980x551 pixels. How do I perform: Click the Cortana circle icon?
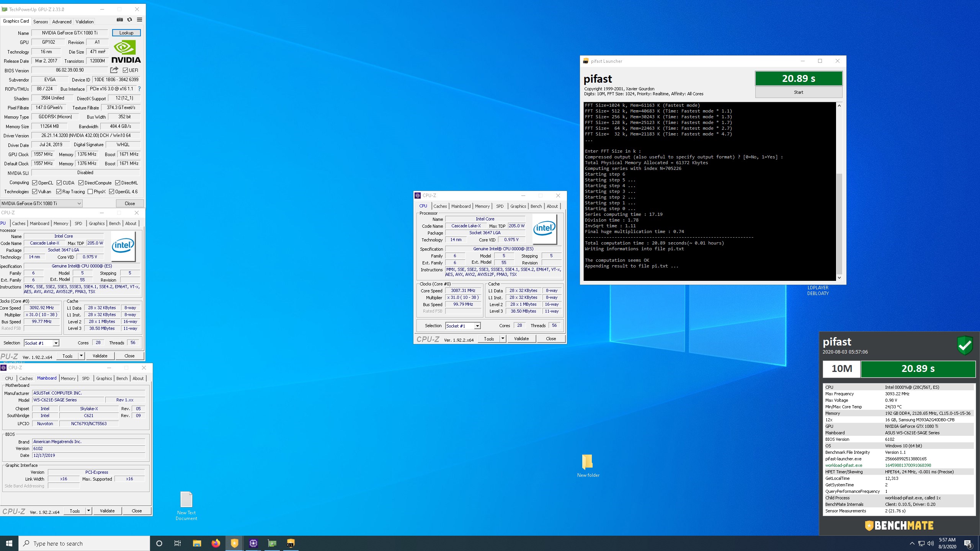pyautogui.click(x=159, y=543)
